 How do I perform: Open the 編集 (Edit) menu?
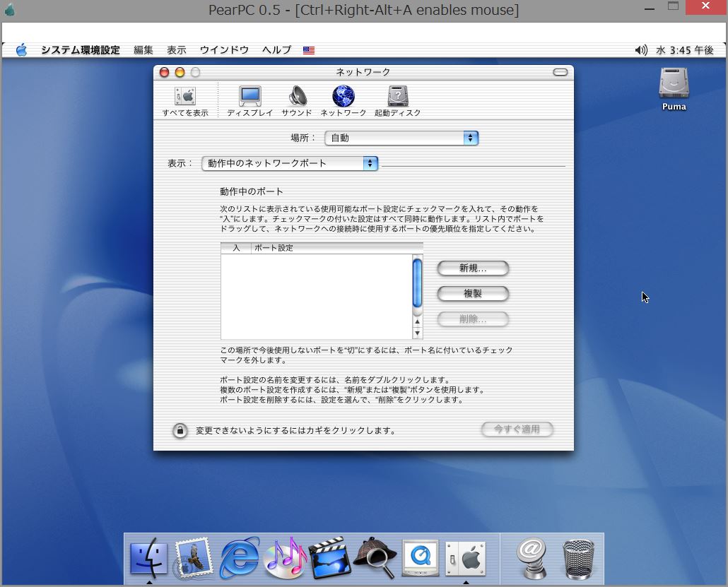pyautogui.click(x=143, y=49)
